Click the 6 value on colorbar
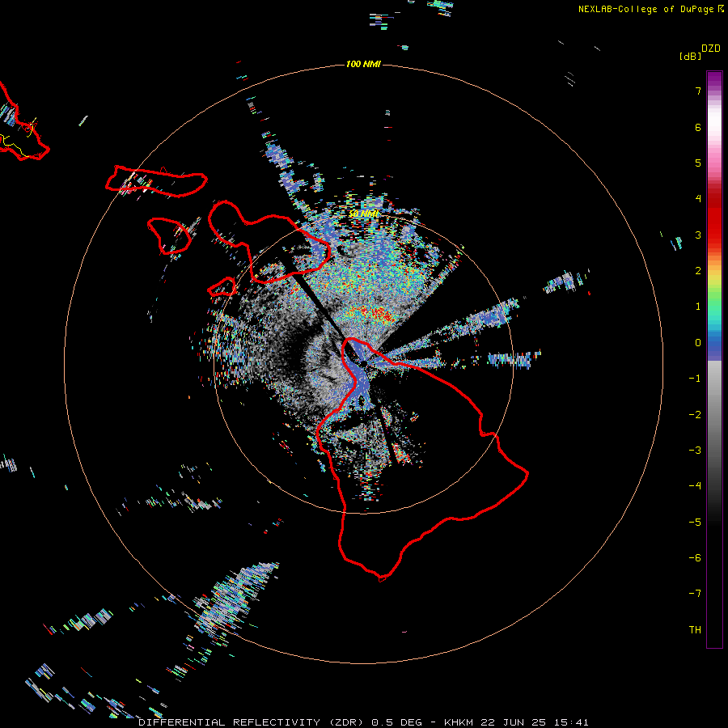728x728 pixels. coord(698,127)
